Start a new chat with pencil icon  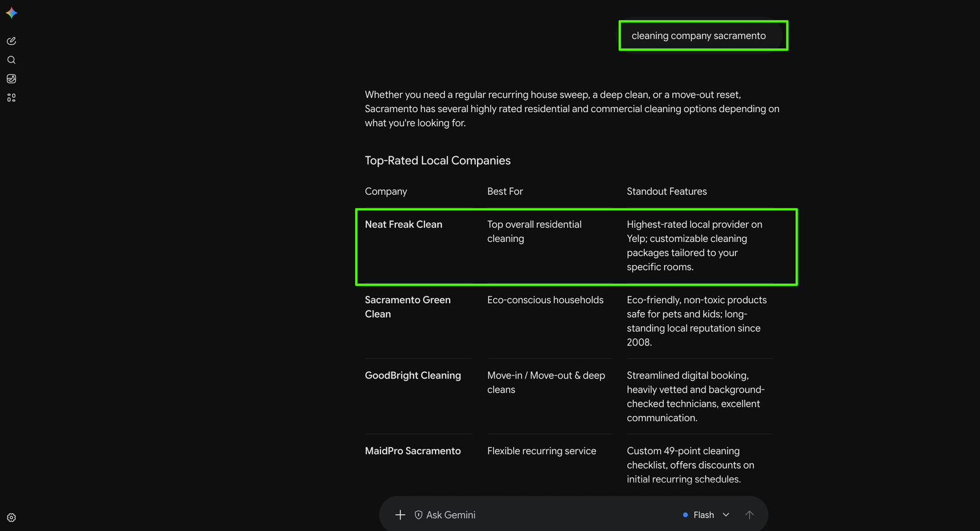click(x=11, y=41)
